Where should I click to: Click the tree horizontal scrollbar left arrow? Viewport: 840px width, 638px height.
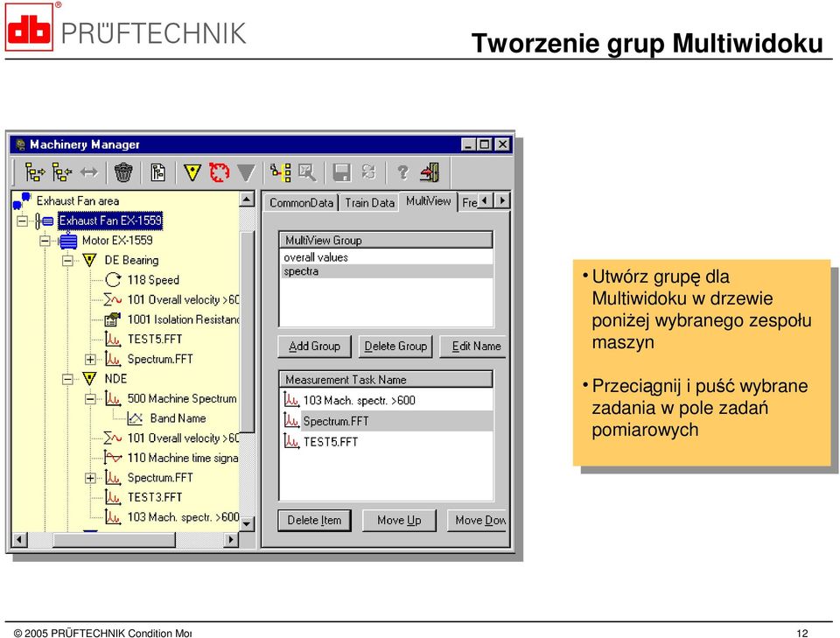click(x=19, y=539)
